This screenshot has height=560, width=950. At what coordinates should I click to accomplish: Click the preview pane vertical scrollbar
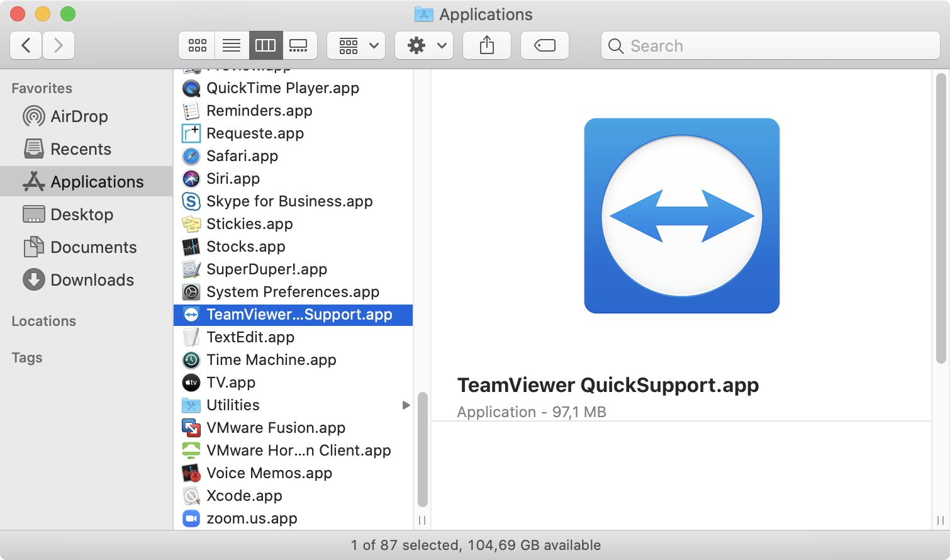(x=941, y=218)
